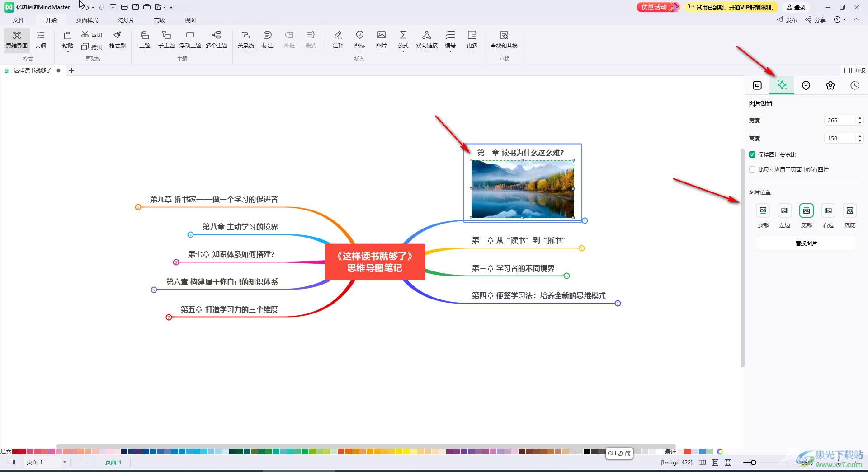Select the 页面-1 page tab

click(113, 463)
